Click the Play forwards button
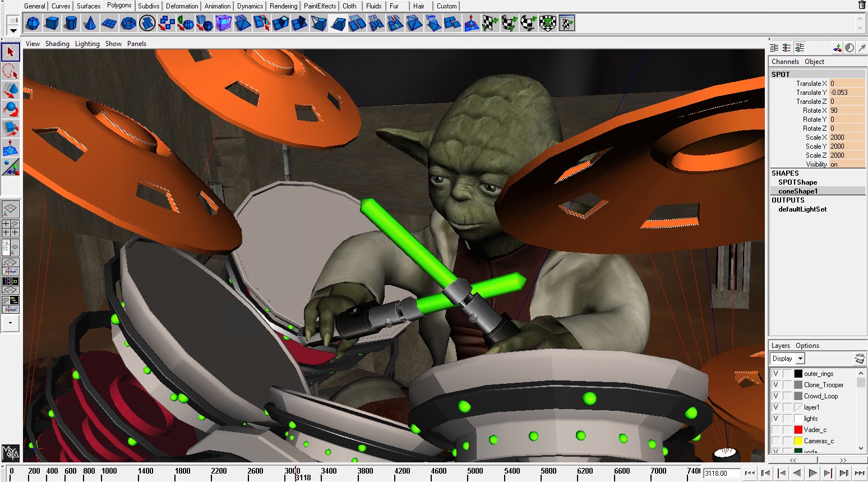The width and height of the screenshot is (868, 482). tap(812, 474)
